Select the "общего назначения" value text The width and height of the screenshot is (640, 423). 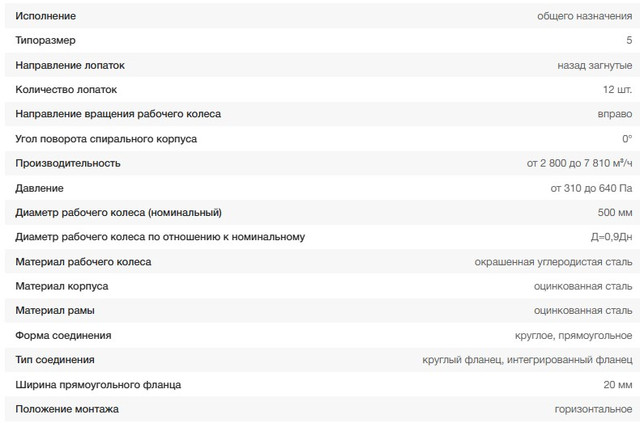[x=585, y=16]
